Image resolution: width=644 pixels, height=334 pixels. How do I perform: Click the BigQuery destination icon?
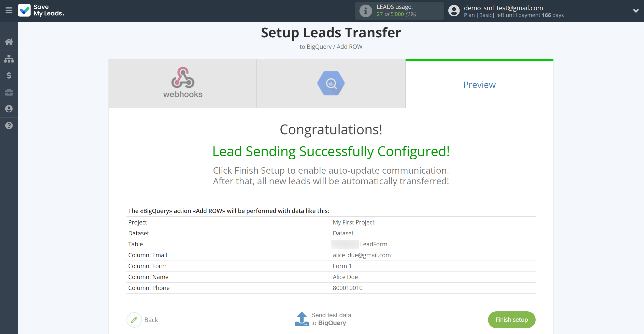[331, 83]
